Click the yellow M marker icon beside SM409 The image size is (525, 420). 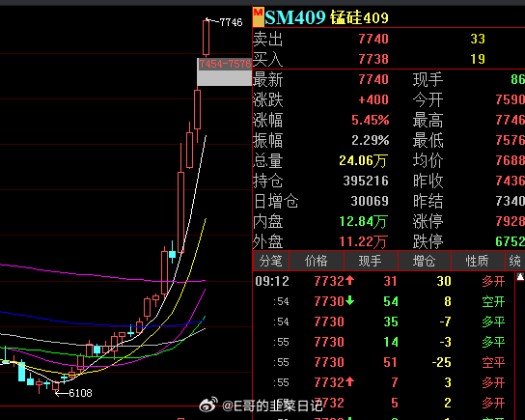(x=258, y=17)
